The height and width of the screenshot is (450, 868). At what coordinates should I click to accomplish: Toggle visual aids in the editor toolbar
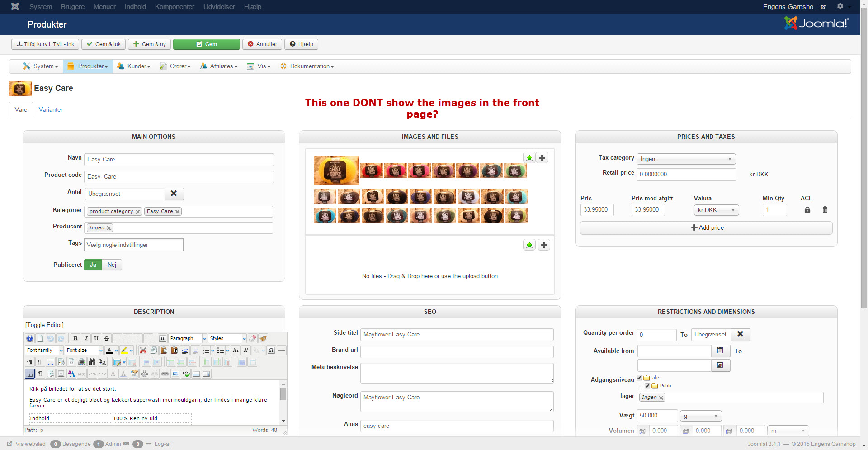point(30,374)
